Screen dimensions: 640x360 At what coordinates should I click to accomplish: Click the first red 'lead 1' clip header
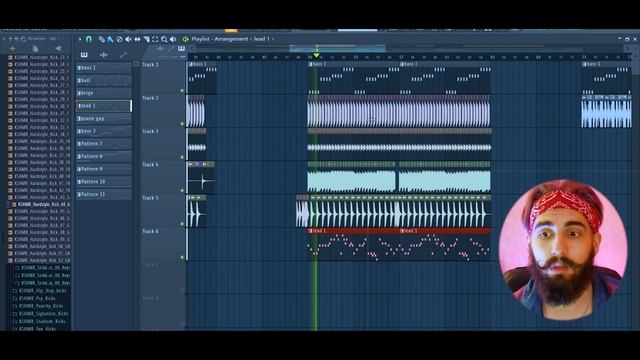tap(353, 231)
